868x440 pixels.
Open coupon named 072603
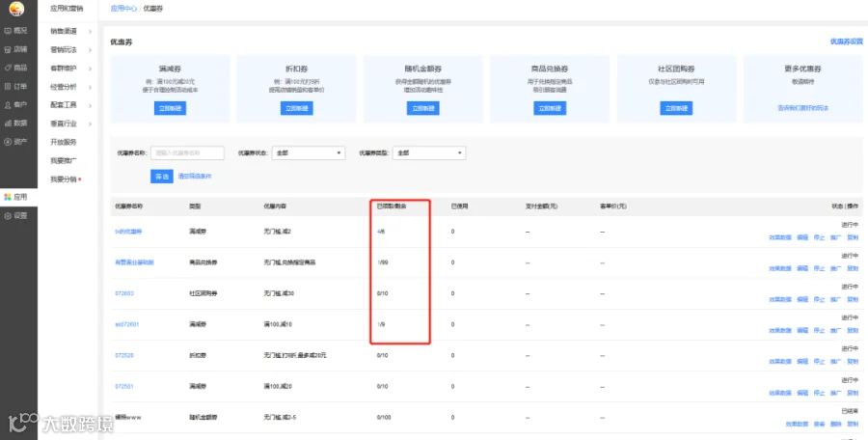pos(124,293)
